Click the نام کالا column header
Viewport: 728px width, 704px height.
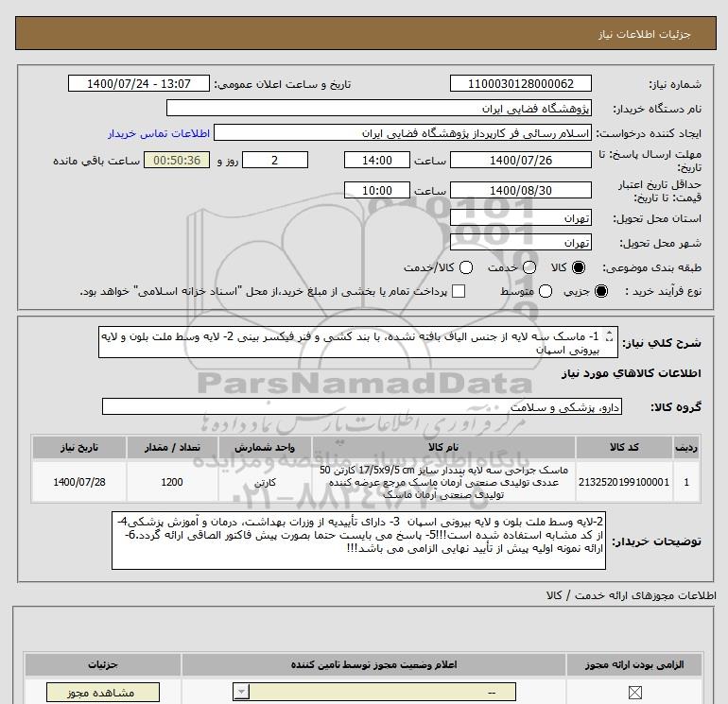(443, 447)
